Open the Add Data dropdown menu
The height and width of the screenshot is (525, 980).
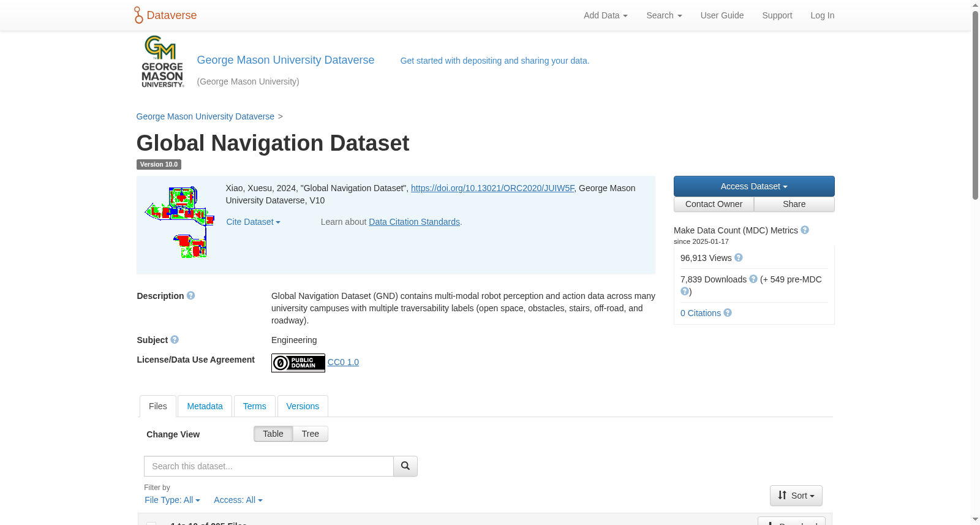point(606,15)
